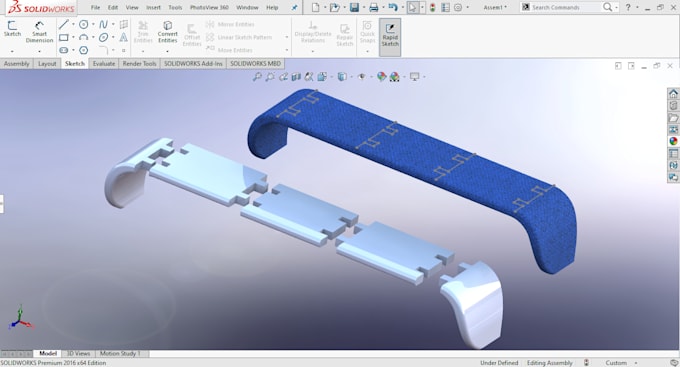Click the Section View icon

[x=296, y=77]
